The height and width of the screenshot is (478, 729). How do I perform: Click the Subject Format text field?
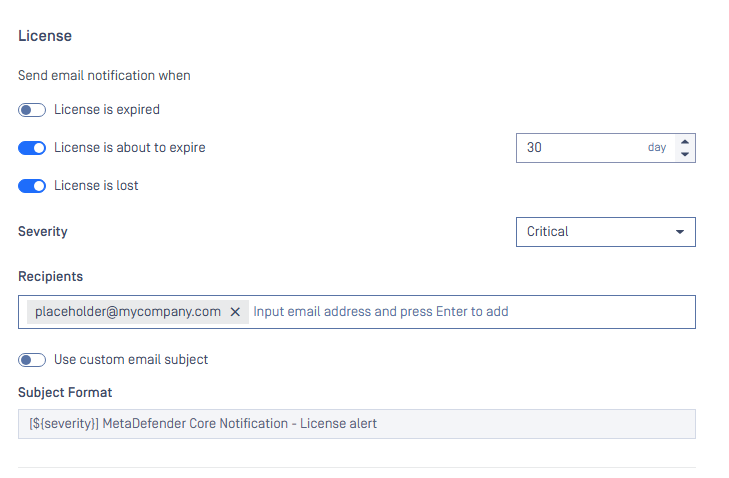(356, 424)
